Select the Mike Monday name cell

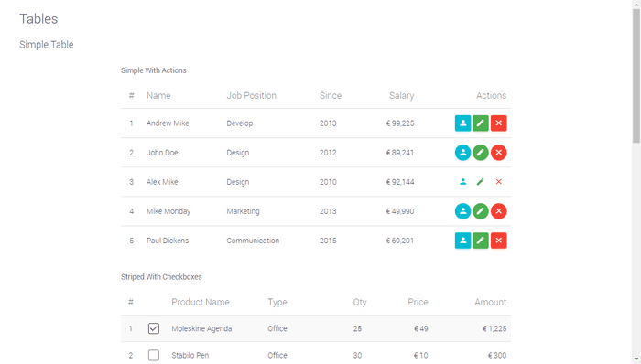coord(168,211)
